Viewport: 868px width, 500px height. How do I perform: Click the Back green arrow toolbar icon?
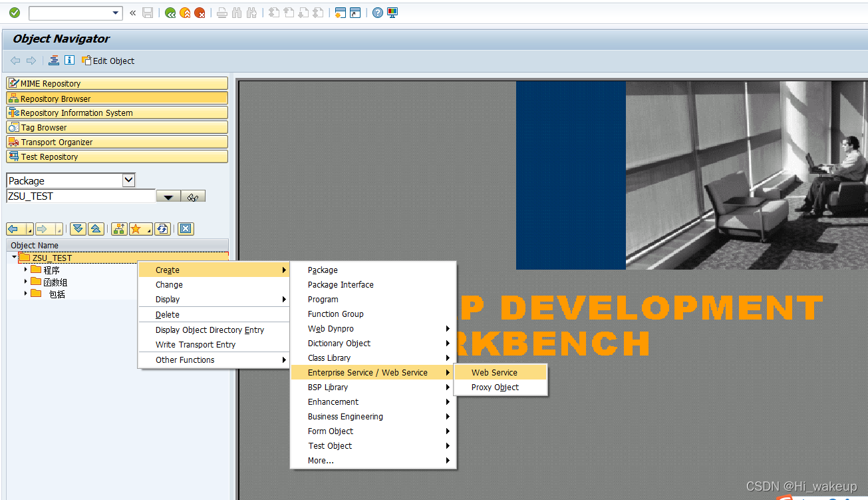point(171,13)
